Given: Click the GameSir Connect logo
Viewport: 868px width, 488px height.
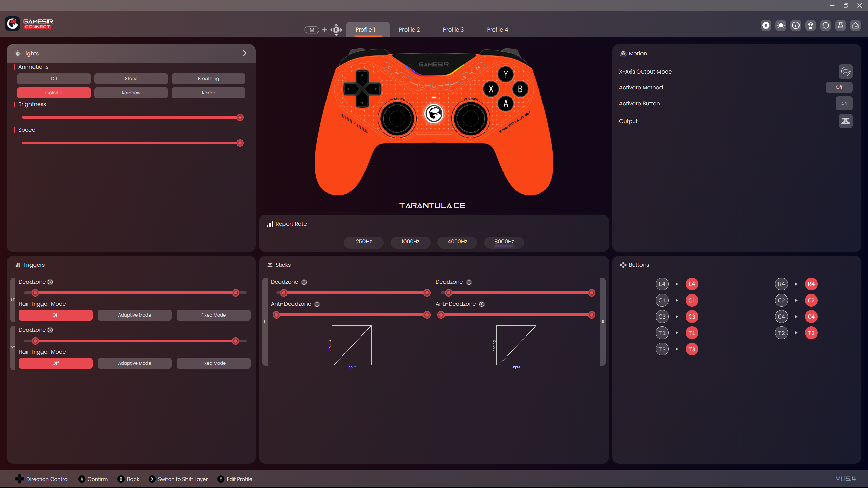Looking at the screenshot, I should point(29,24).
